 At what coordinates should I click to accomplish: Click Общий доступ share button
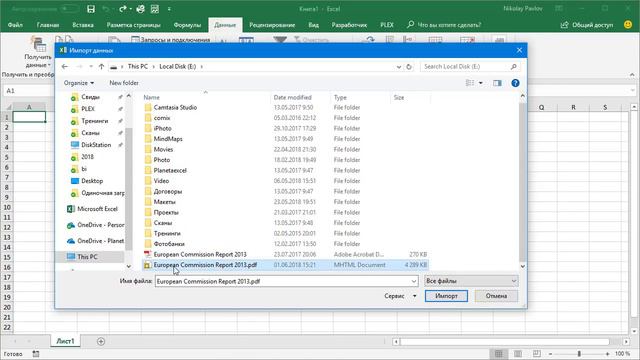click(587, 25)
